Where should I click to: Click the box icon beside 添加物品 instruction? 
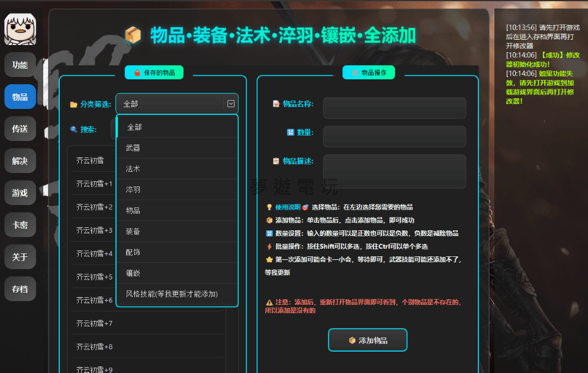[x=269, y=220]
